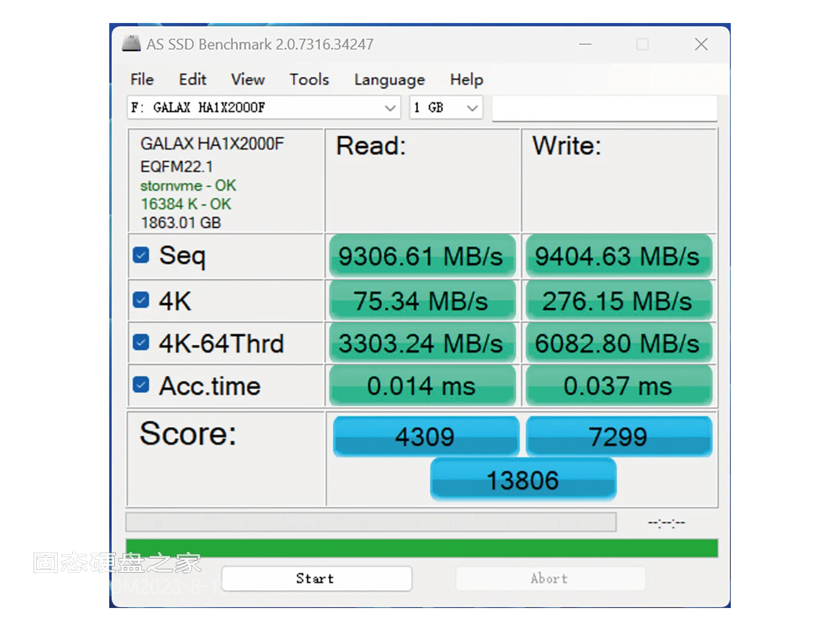
Task: Click the Seq write result 9404.63 MB/s
Action: (619, 256)
